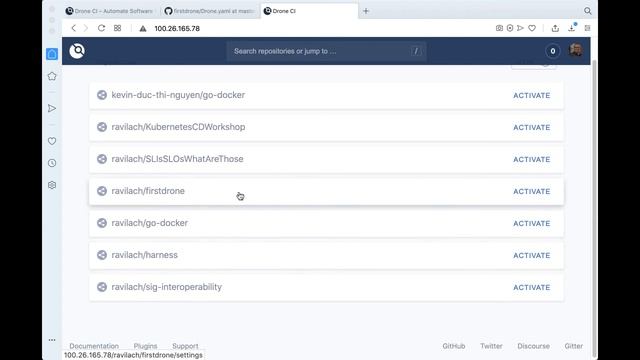Add page to favorites heart icon

click(x=532, y=28)
